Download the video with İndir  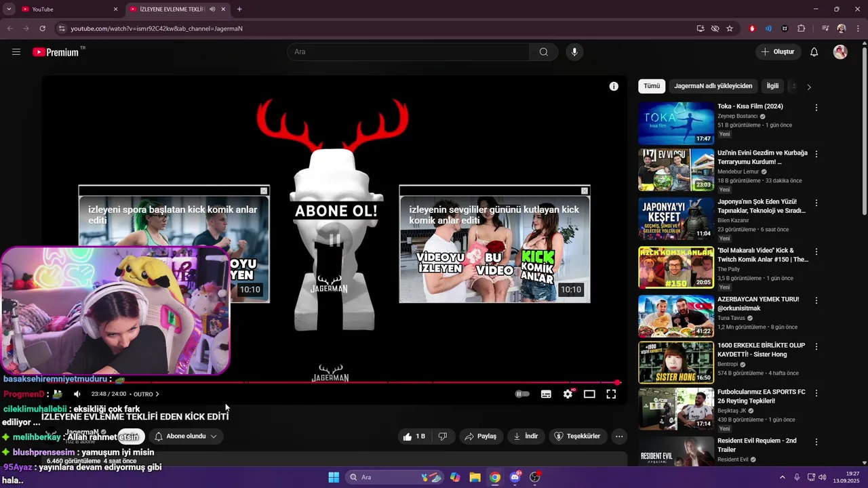[525, 436]
